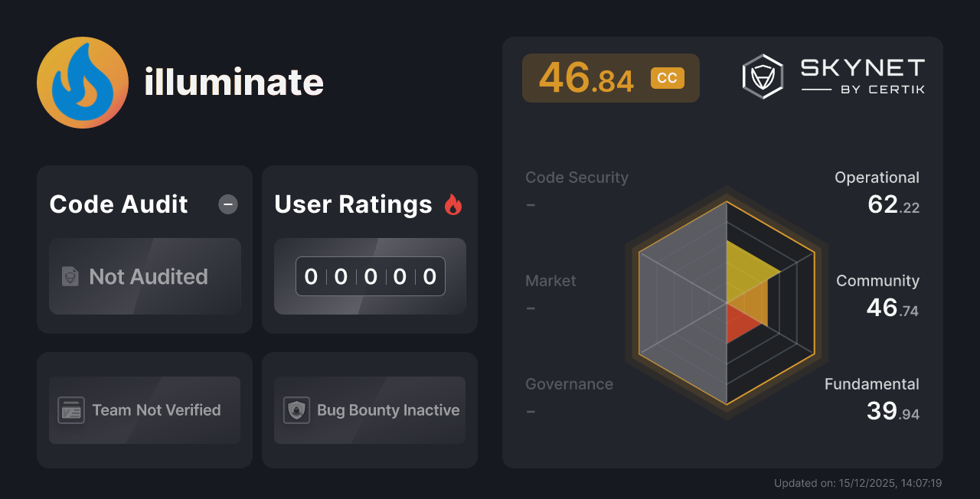
Task: Click the illuminate flame logo
Action: [x=82, y=83]
